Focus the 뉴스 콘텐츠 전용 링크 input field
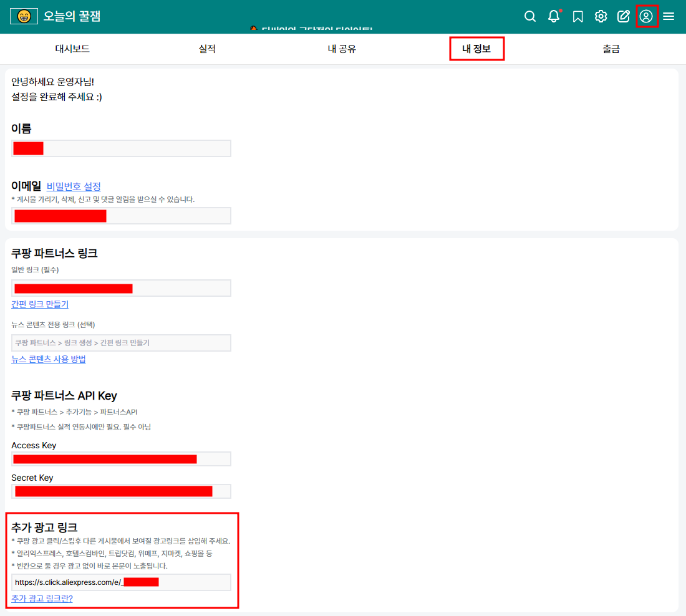 121,343
